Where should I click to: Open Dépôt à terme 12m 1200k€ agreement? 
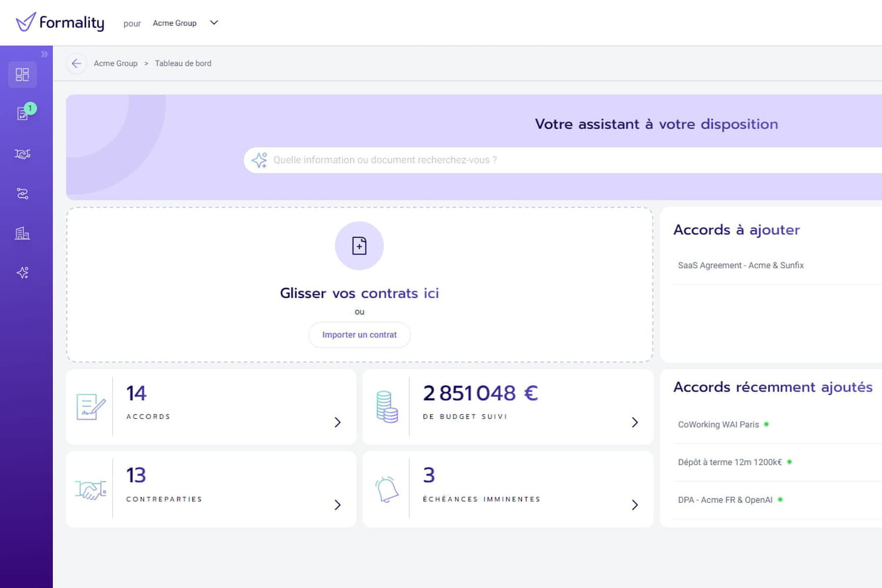point(730,462)
